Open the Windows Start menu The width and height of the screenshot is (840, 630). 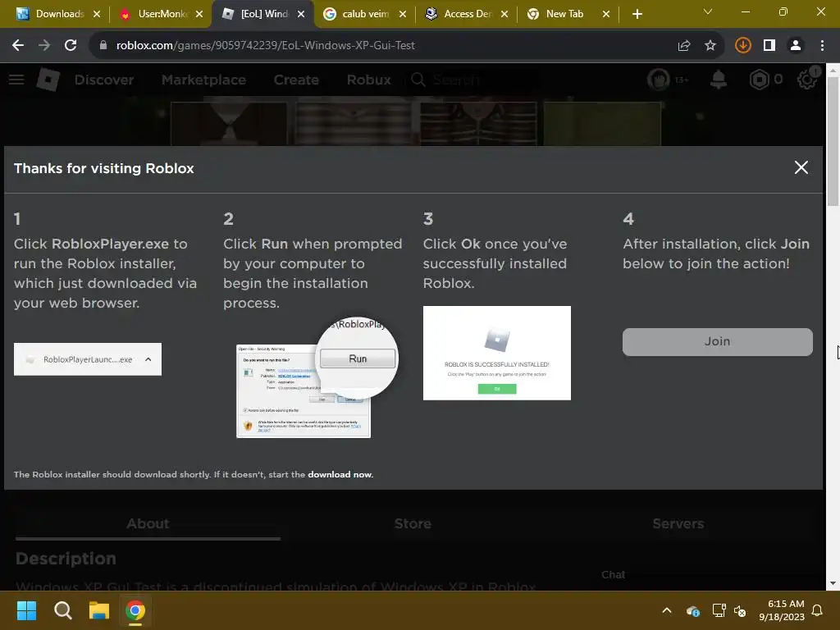[x=26, y=610]
